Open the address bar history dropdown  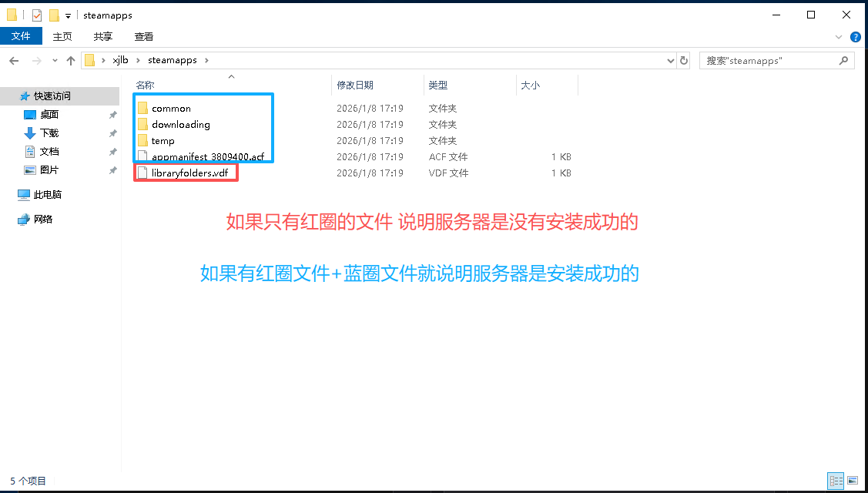click(666, 60)
